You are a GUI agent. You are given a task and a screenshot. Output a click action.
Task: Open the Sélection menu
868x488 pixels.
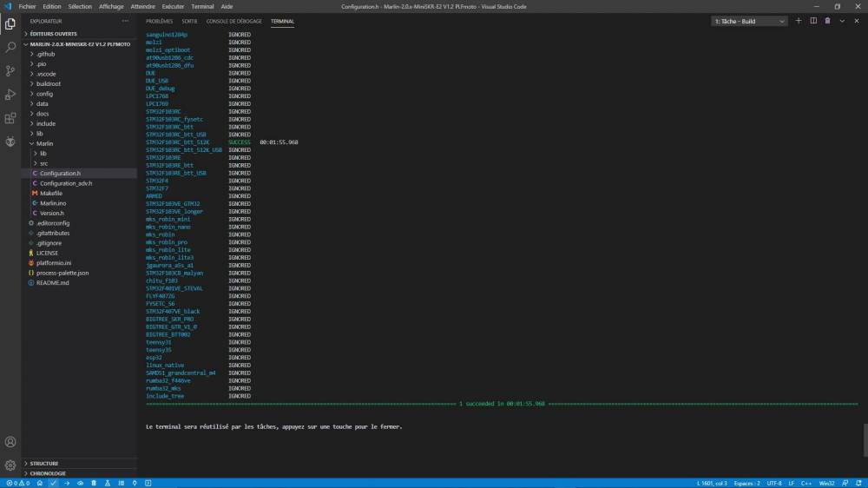[80, 7]
